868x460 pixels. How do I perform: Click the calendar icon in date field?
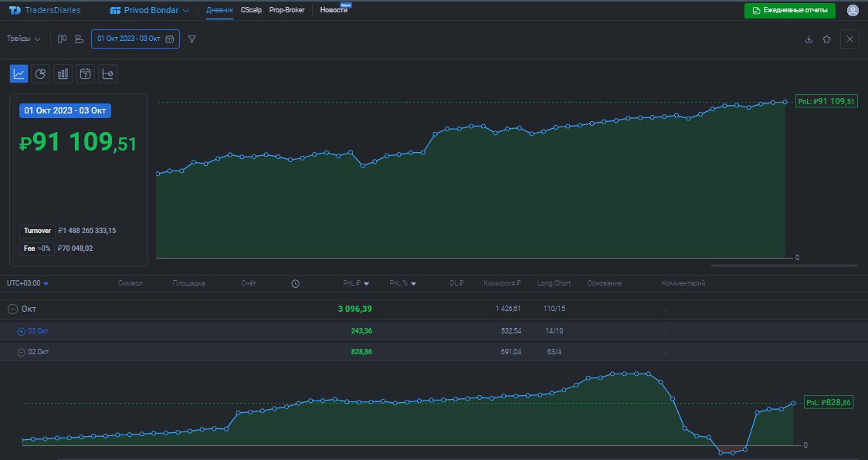(170, 39)
